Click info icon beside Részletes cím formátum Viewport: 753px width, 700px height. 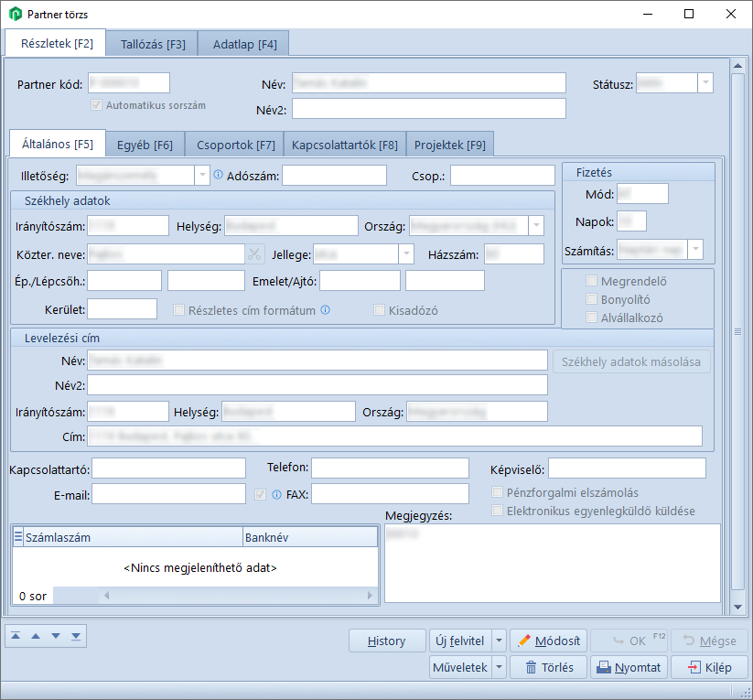[325, 310]
